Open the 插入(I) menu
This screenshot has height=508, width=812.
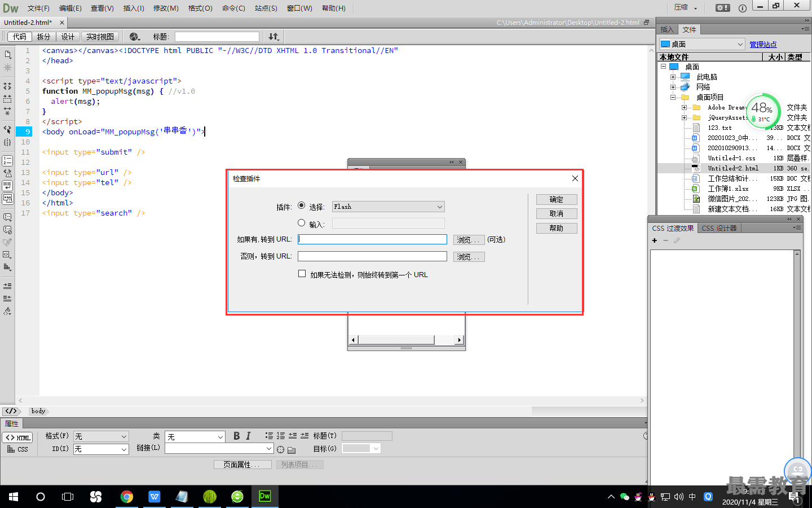coord(134,8)
